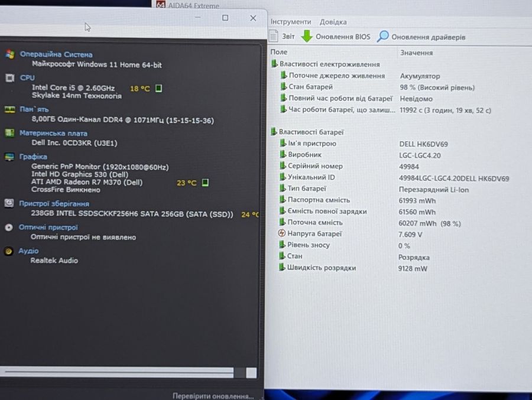Screen dimensions: 532x400
Task: Open the CPU section link
Action: 27,77
